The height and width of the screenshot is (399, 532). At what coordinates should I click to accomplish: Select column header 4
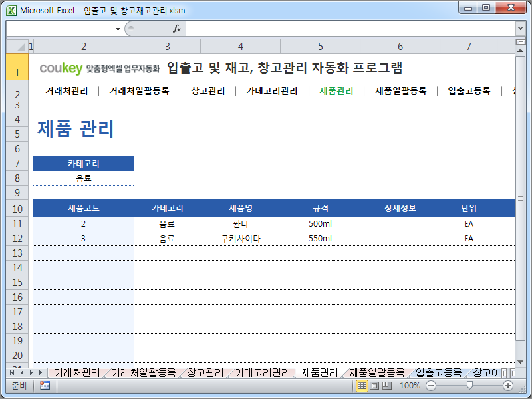tap(240, 47)
